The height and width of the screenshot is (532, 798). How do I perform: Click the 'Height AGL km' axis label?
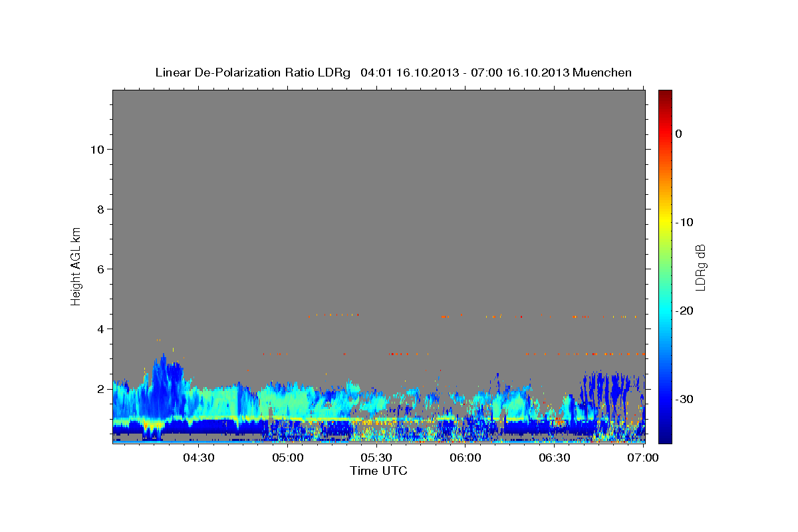(76, 265)
